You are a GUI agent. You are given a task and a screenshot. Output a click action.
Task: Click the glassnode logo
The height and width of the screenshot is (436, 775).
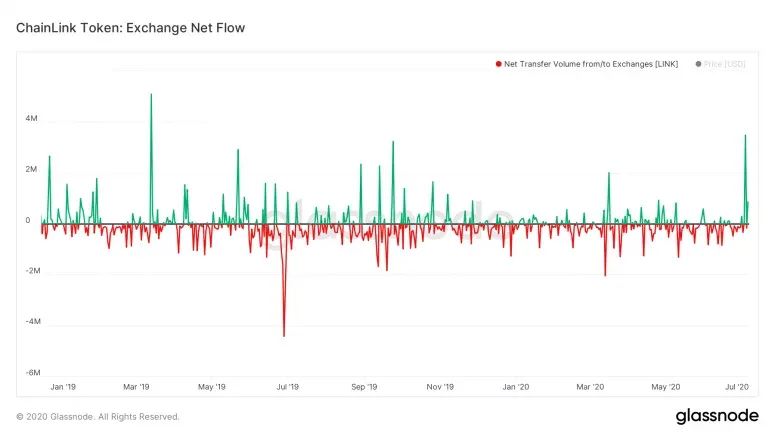717,416
